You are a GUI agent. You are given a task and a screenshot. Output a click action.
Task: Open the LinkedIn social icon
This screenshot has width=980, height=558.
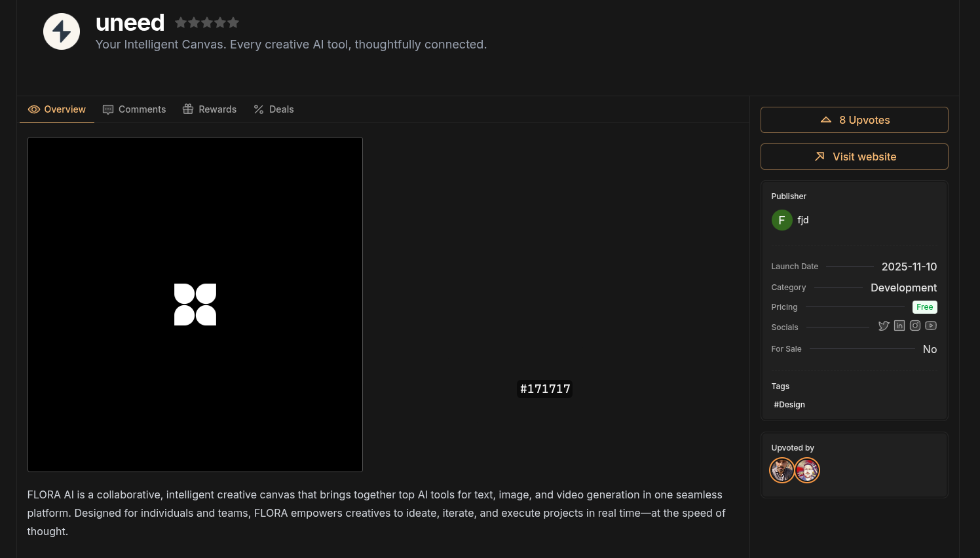coord(899,326)
